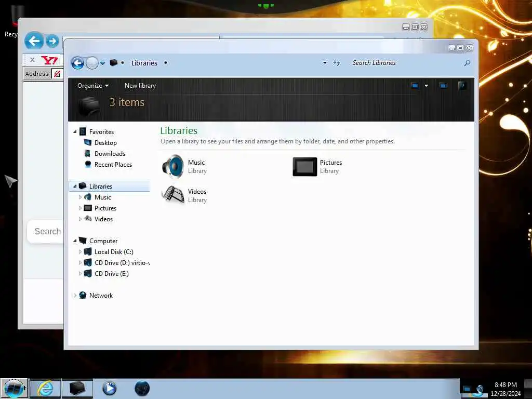Go back in Libraries Explorer window
The width and height of the screenshot is (532, 399).
tap(77, 63)
